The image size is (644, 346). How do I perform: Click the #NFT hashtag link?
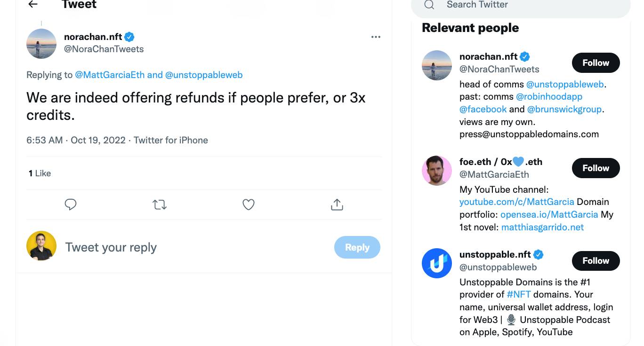pyautogui.click(x=519, y=295)
